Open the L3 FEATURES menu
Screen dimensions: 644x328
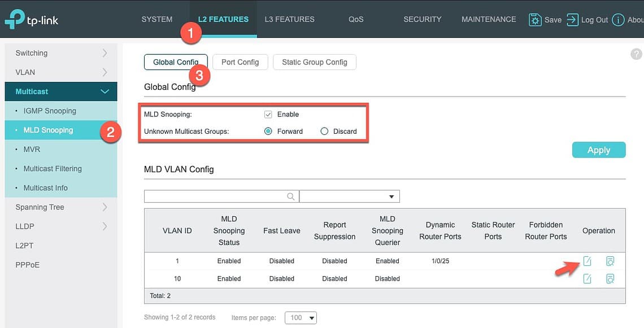(x=289, y=19)
